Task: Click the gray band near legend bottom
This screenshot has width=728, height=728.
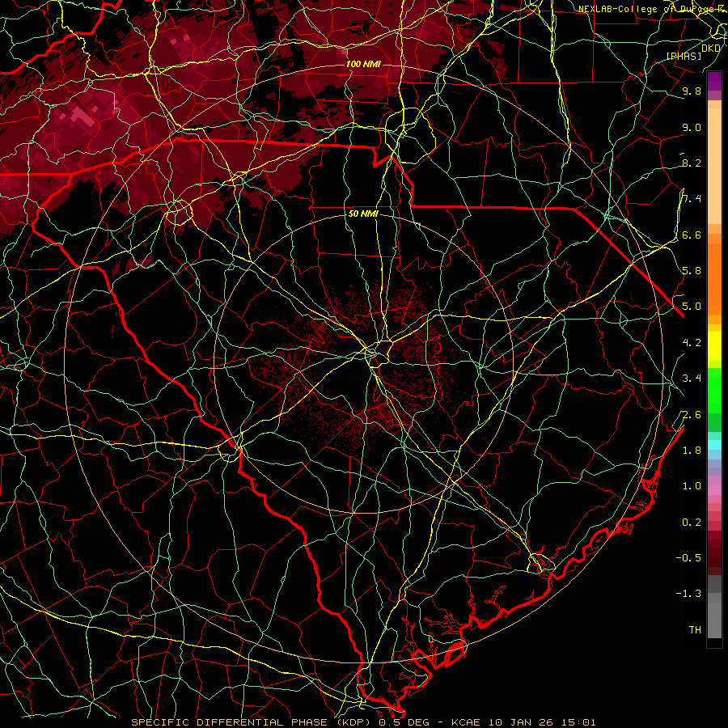Action: [x=714, y=616]
